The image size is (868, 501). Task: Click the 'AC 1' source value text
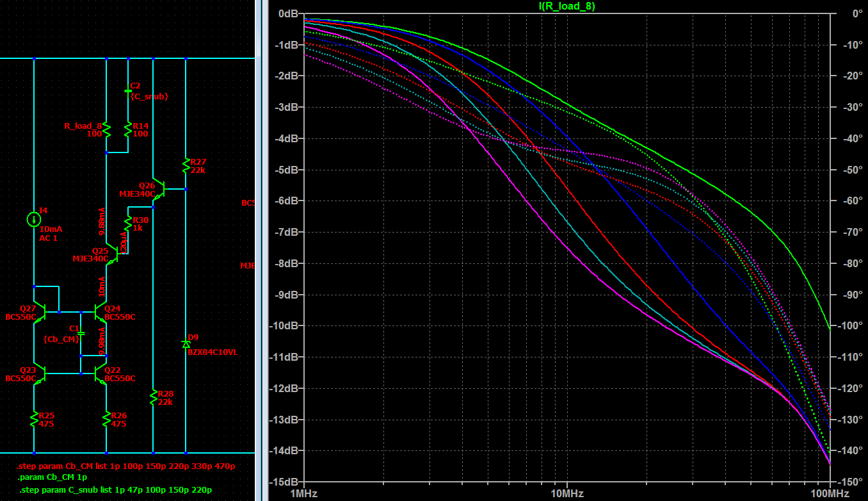pyautogui.click(x=49, y=238)
